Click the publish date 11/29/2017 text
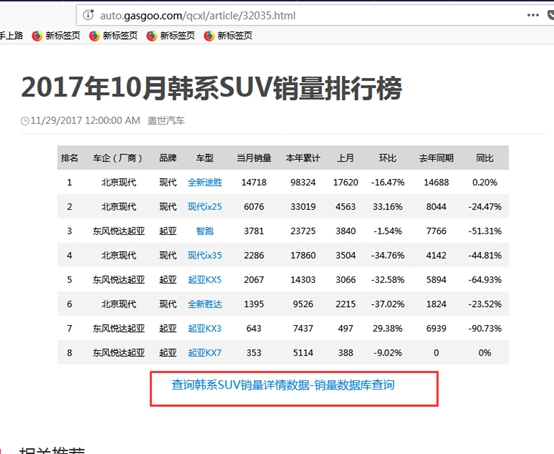 pyautogui.click(x=85, y=121)
